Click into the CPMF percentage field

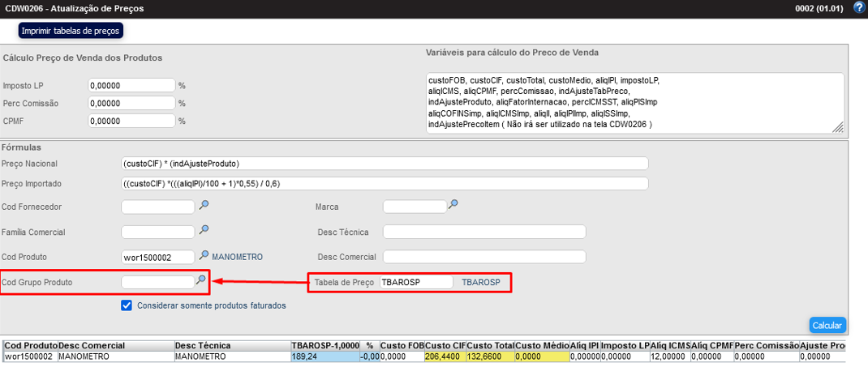131,121
